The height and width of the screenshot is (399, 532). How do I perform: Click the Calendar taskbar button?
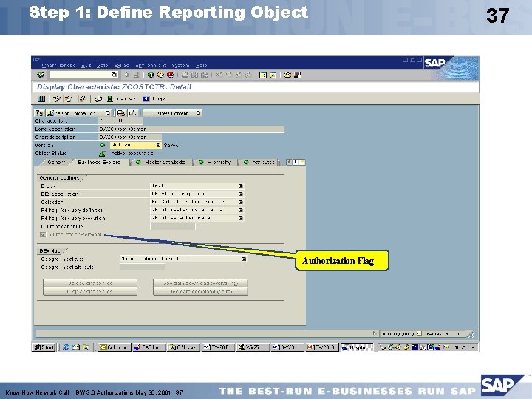pyautogui.click(x=113, y=347)
